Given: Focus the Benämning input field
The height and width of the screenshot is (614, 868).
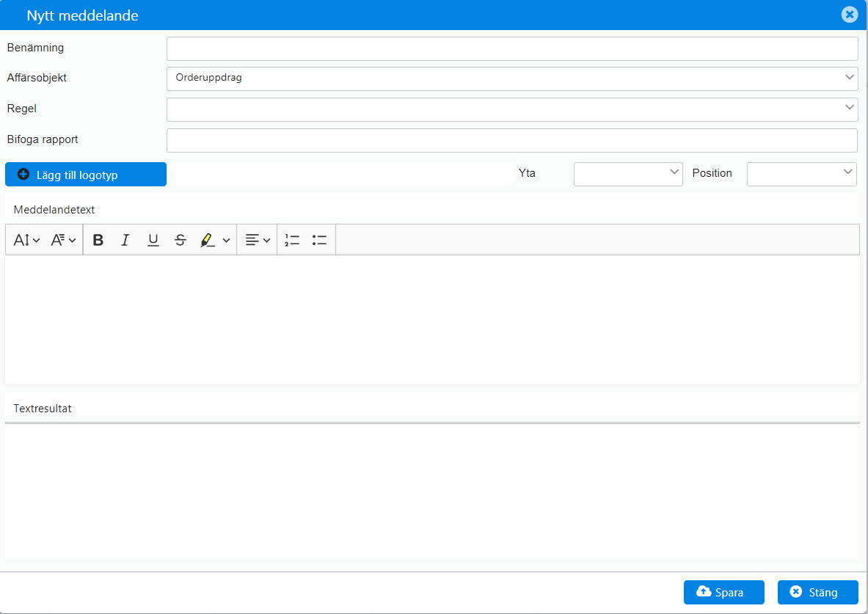Looking at the screenshot, I should (512, 48).
